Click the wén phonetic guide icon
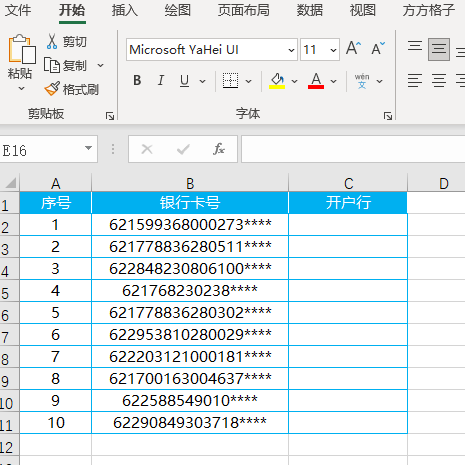Viewport: 465px width, 465px height. coord(362,81)
